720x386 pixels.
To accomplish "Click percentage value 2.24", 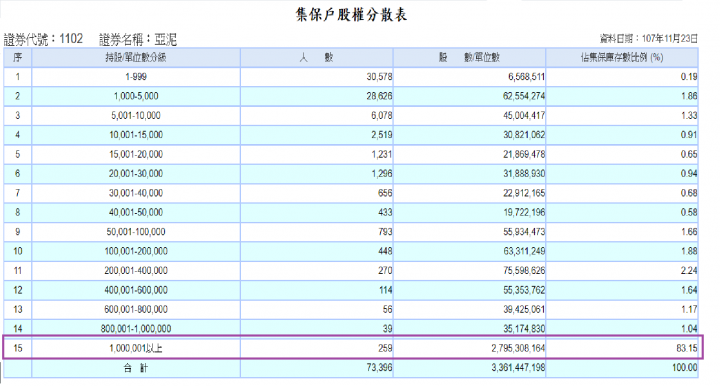I will [689, 271].
